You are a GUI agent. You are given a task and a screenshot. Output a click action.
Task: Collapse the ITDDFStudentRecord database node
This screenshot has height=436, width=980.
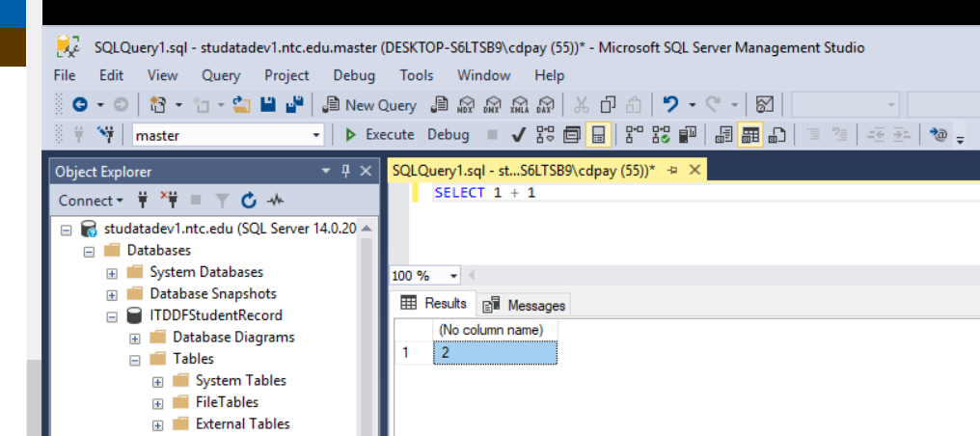click(112, 316)
